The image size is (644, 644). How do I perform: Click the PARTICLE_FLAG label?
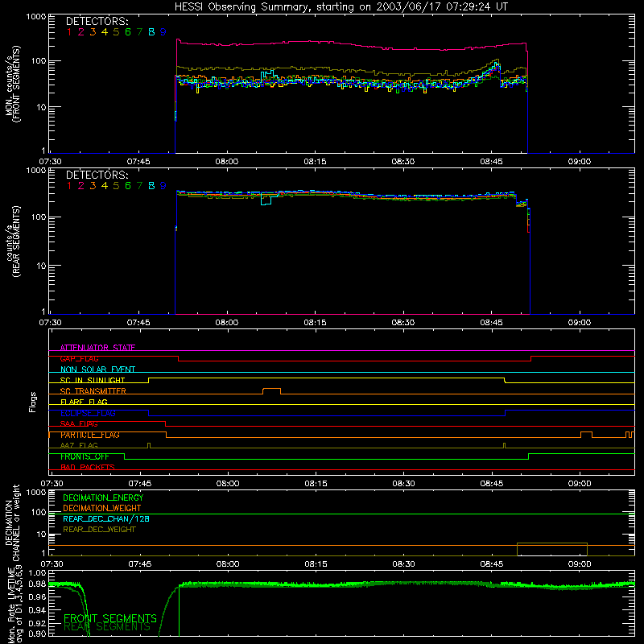tap(90, 435)
